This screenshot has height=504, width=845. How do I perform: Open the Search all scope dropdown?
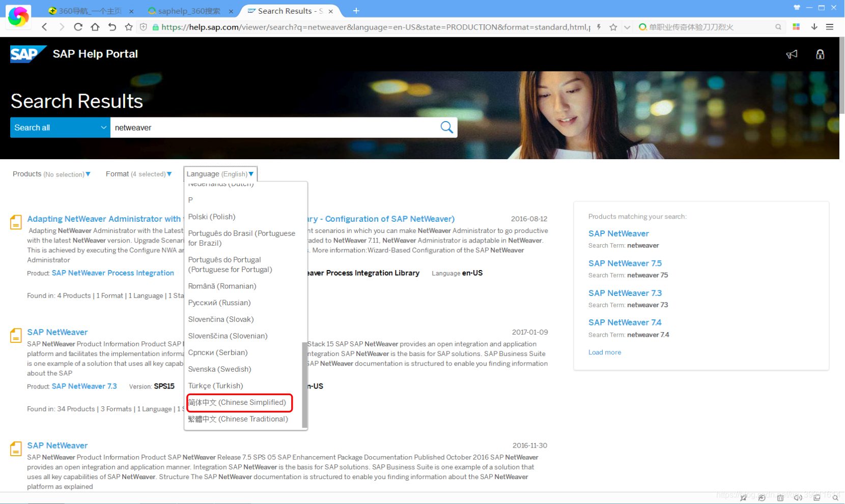(60, 128)
